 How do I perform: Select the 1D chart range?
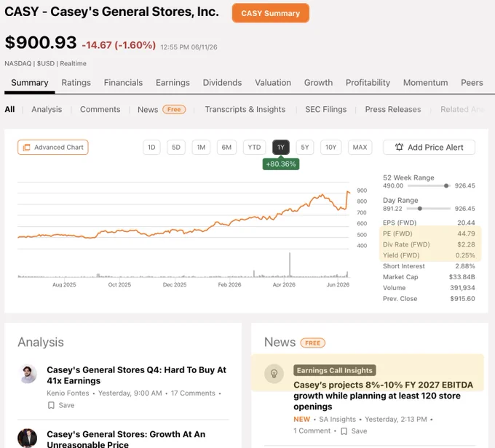pos(151,148)
